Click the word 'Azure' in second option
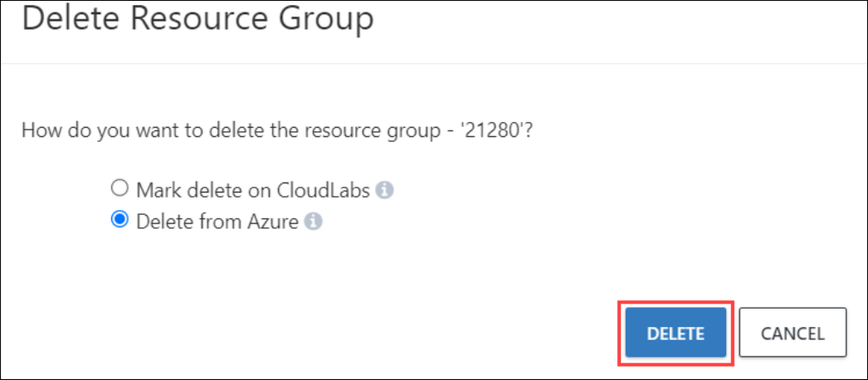 273,222
